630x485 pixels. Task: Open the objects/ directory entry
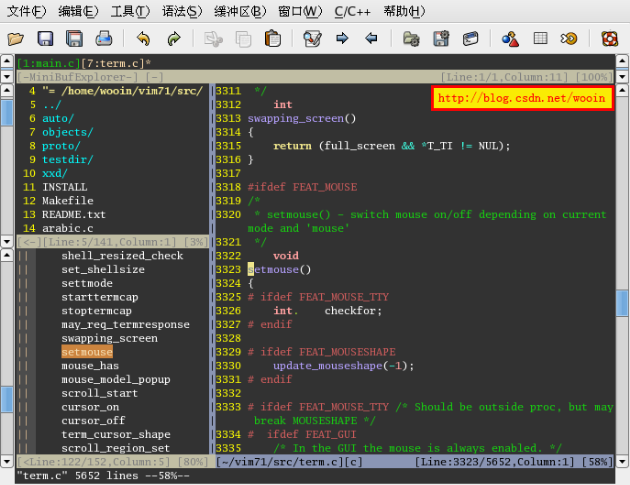(x=67, y=132)
